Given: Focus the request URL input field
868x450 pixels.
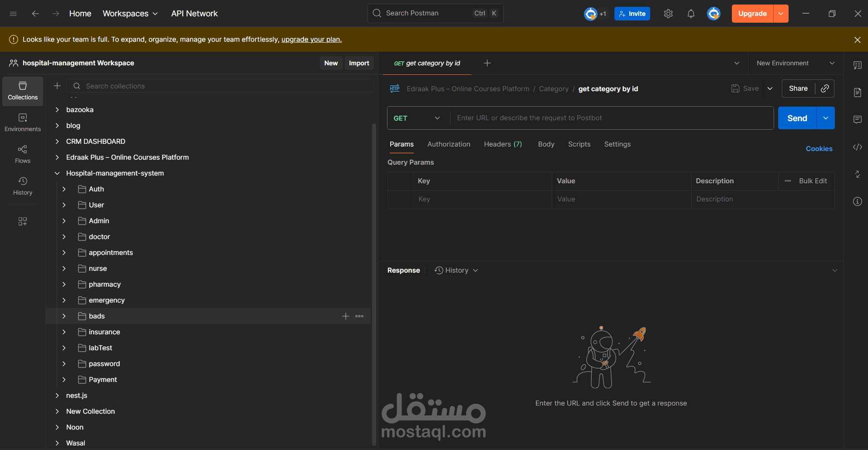Looking at the screenshot, I should 612,118.
